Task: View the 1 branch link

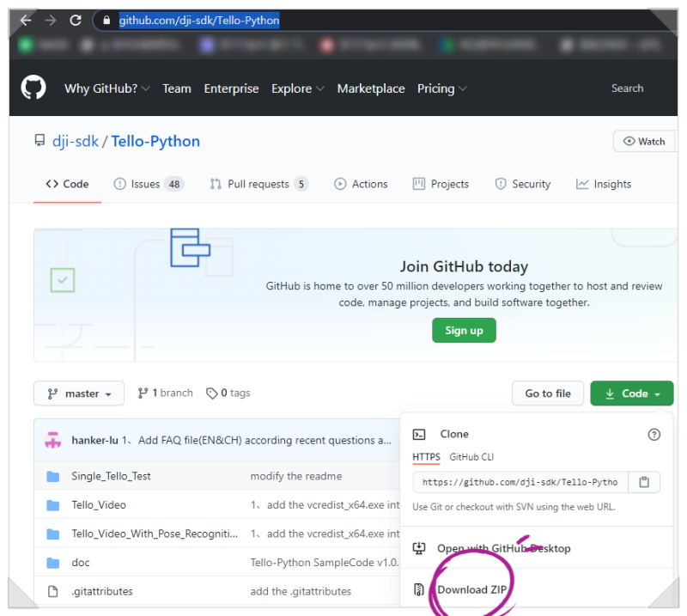Action: pyautogui.click(x=165, y=393)
